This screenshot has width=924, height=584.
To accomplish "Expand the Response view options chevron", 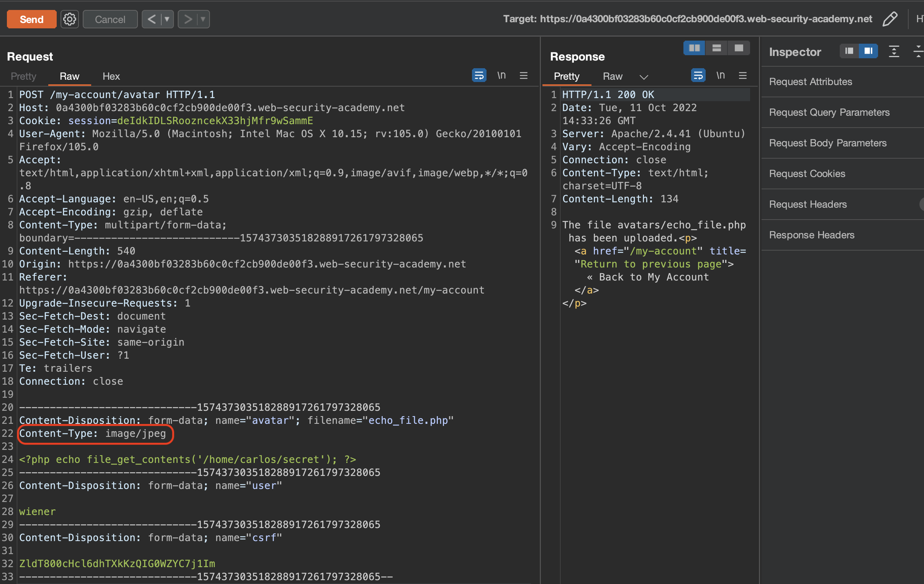I will point(644,77).
